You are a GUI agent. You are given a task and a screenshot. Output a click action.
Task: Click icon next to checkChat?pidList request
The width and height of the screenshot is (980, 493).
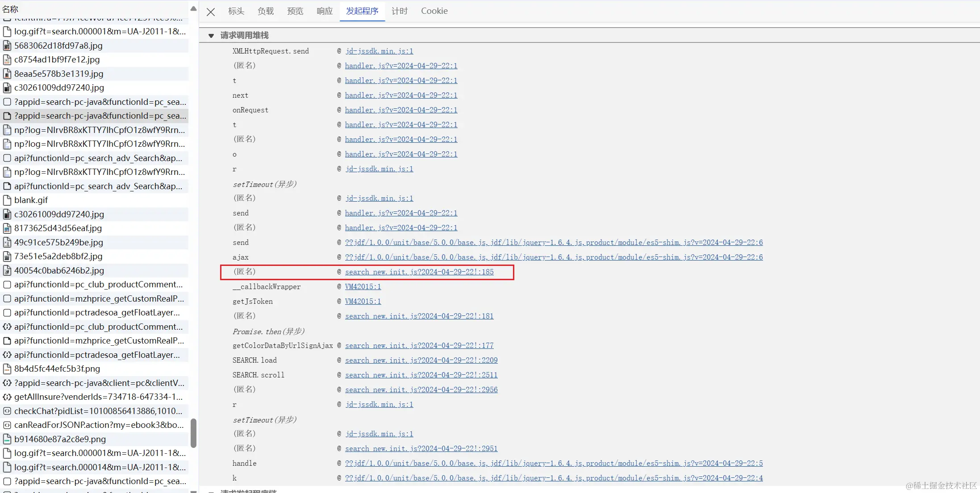point(7,411)
